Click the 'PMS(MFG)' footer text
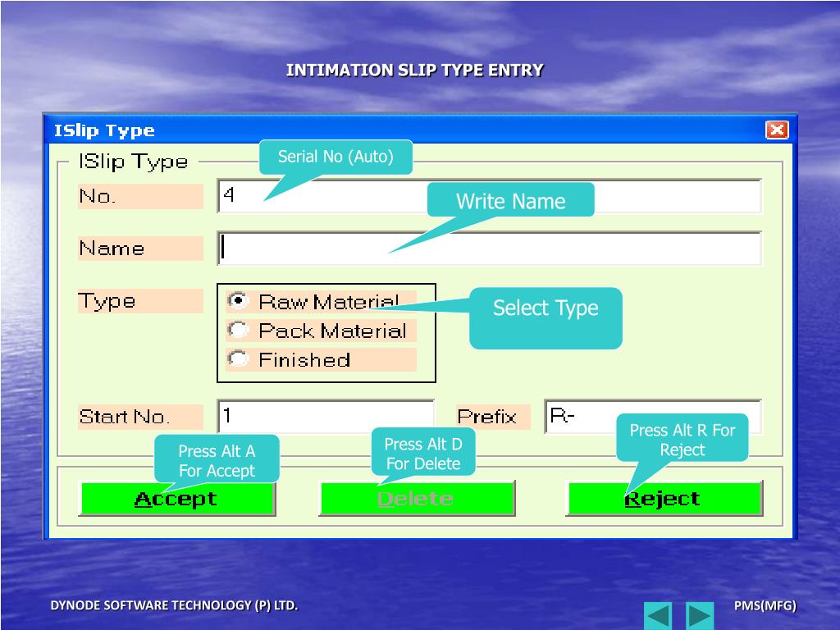840x630 pixels. (765, 605)
